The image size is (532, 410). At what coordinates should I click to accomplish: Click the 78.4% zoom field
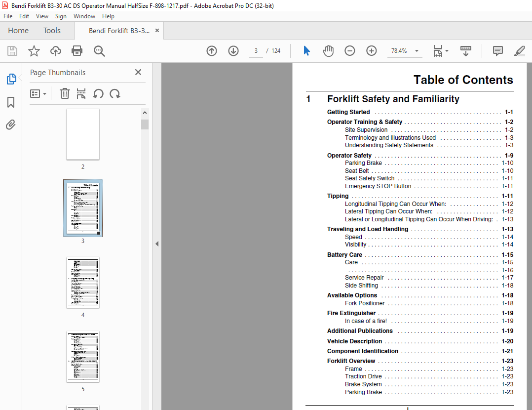(x=399, y=51)
